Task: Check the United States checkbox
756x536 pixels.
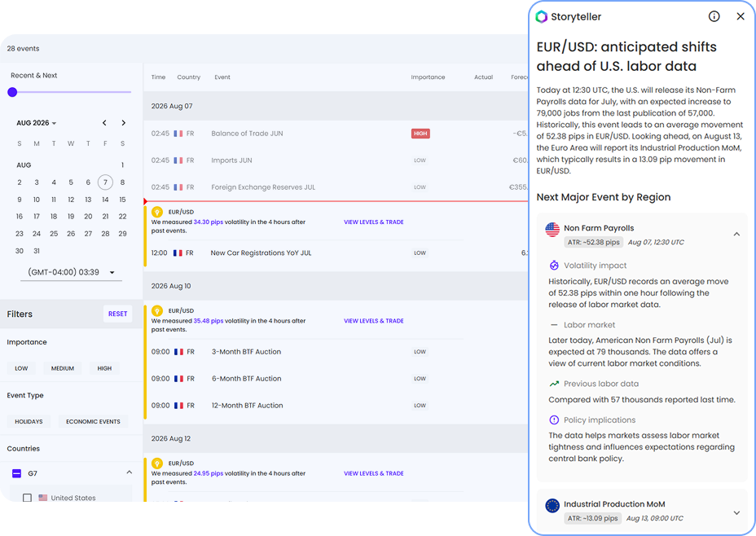Action: [x=27, y=498]
